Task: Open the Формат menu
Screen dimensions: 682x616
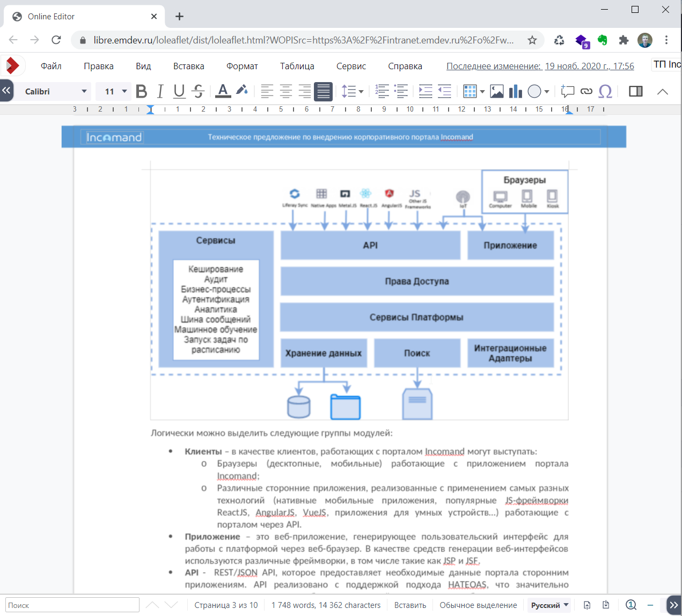Action: coord(242,66)
